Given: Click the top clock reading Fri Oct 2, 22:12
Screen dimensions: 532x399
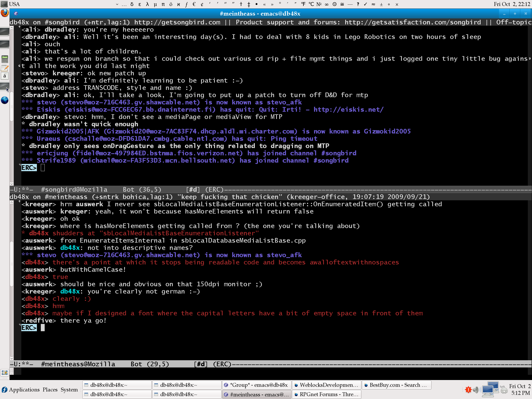Looking at the screenshot, I should (x=512, y=4).
